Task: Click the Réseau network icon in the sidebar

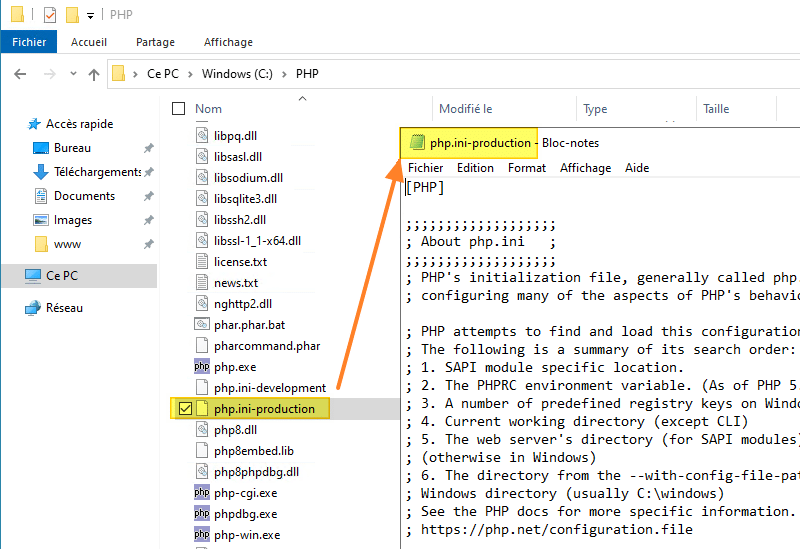Action: [33, 308]
